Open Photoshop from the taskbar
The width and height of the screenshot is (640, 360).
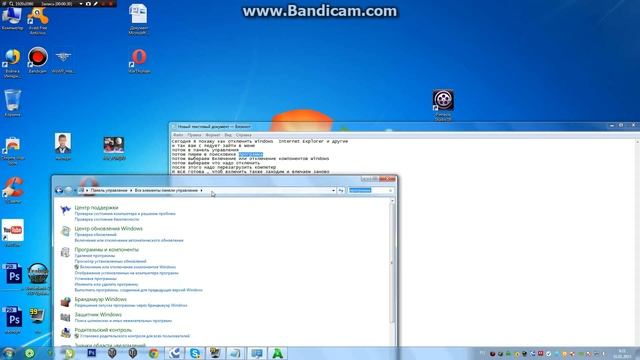92,353
